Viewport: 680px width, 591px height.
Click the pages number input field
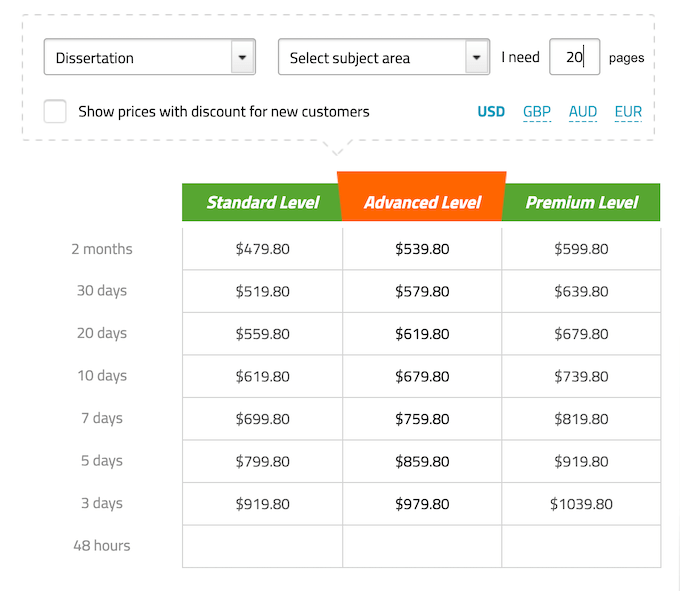(574, 57)
